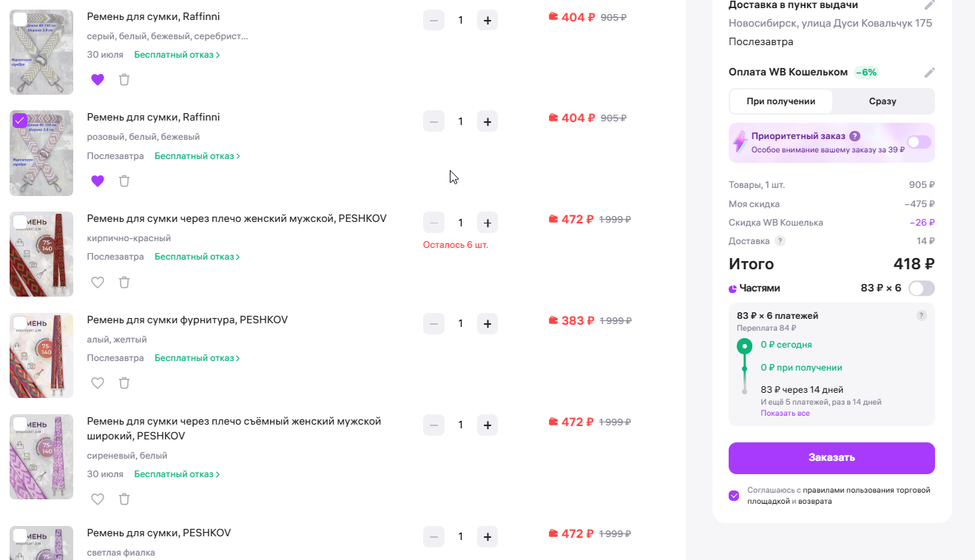Edit pickup point delivery address pencil
The height and width of the screenshot is (560, 975).
930,4
